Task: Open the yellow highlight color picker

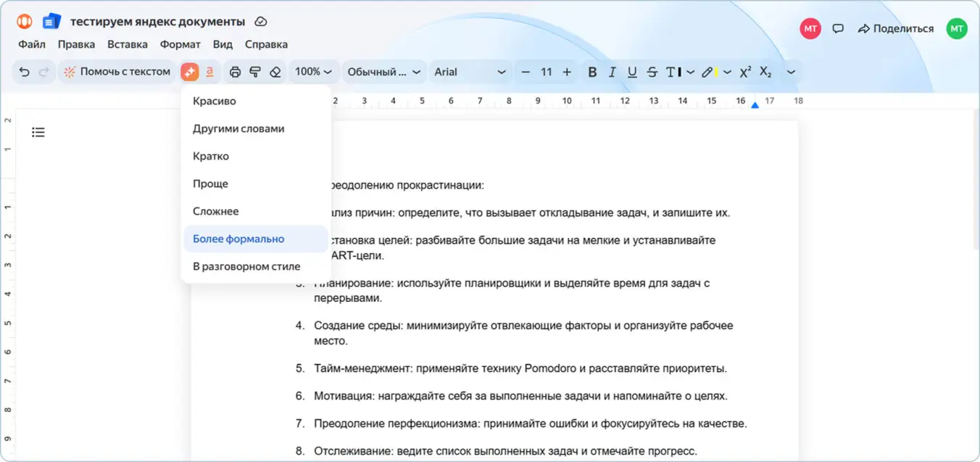Action: [713, 72]
